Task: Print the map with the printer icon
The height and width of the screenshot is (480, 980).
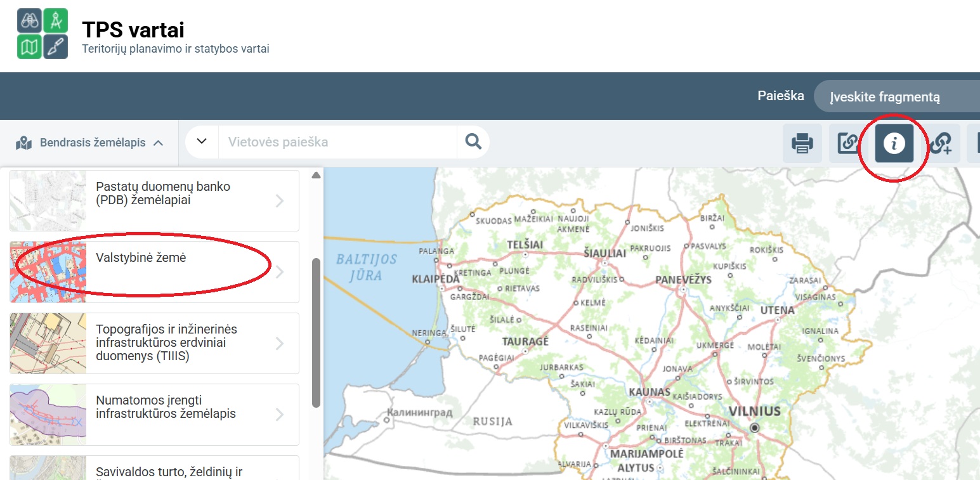Action: point(802,143)
